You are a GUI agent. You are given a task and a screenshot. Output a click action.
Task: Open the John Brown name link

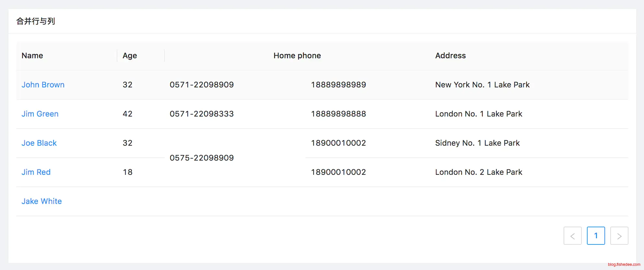click(43, 85)
